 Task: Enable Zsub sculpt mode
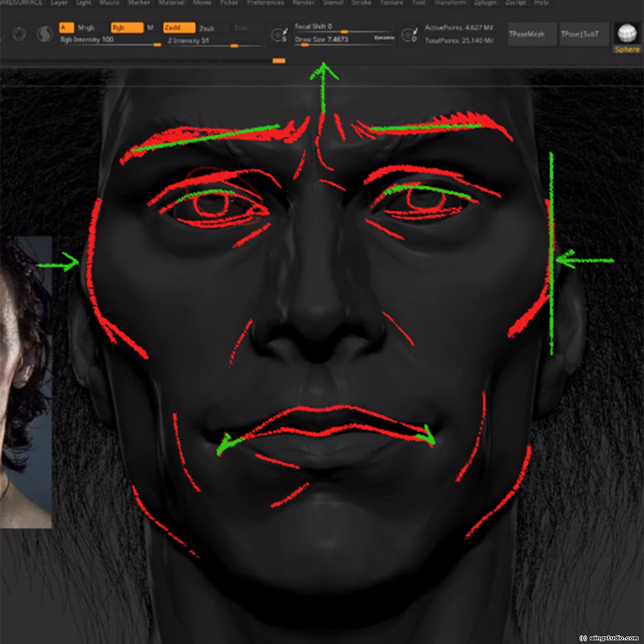tap(207, 28)
